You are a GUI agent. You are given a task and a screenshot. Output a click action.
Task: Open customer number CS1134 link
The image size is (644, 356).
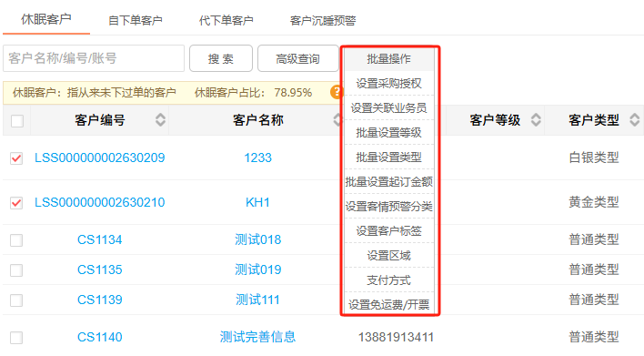(x=100, y=239)
